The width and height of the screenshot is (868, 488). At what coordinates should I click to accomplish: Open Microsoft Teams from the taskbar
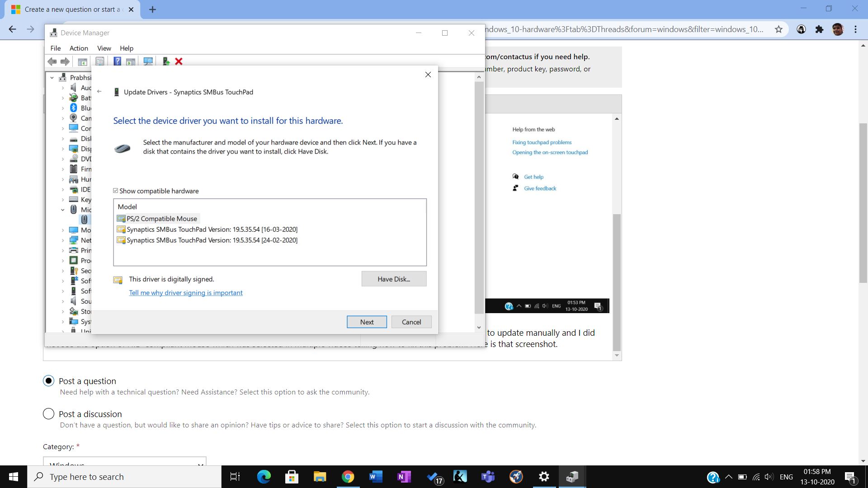tap(487, 477)
